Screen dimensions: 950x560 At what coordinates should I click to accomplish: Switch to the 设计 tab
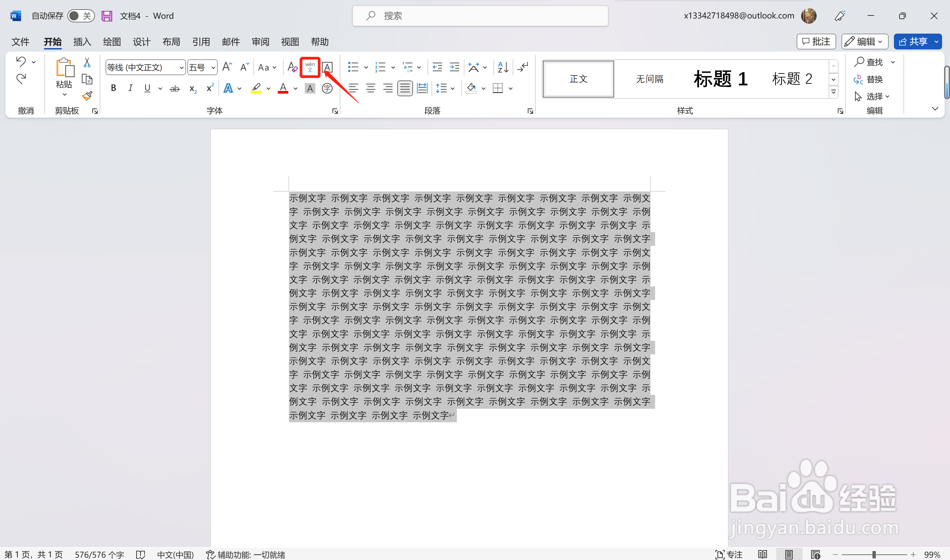click(142, 42)
